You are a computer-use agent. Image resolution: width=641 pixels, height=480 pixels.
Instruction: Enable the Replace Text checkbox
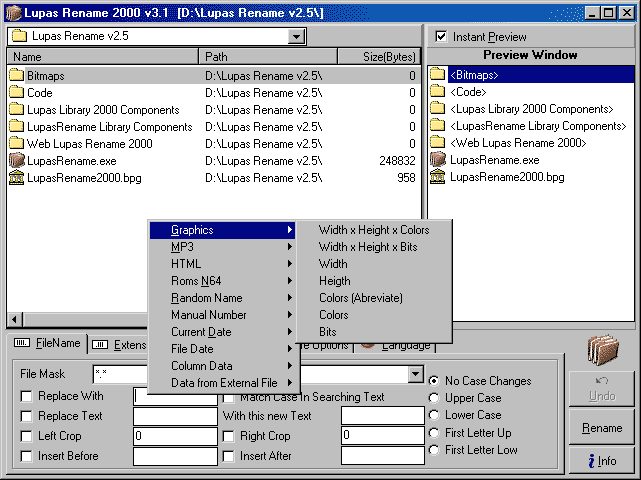click(x=26, y=416)
